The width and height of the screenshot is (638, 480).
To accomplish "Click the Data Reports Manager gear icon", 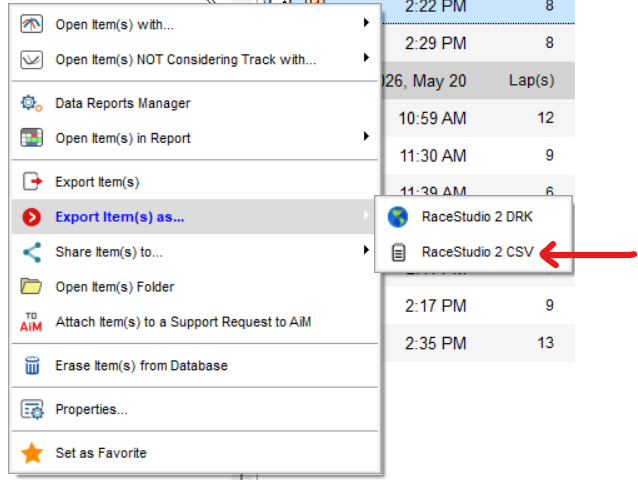I will coord(31,103).
